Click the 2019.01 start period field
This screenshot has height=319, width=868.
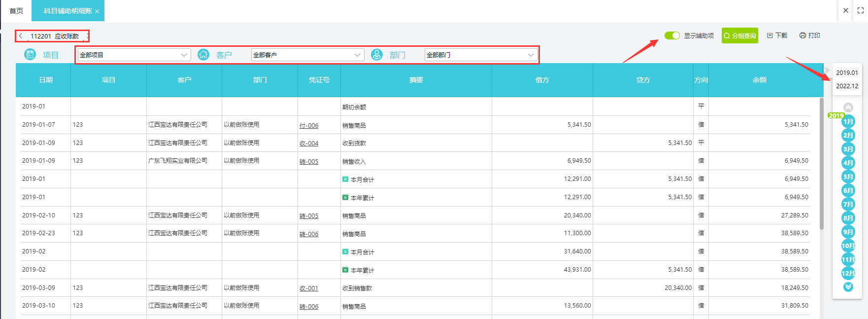tap(847, 72)
